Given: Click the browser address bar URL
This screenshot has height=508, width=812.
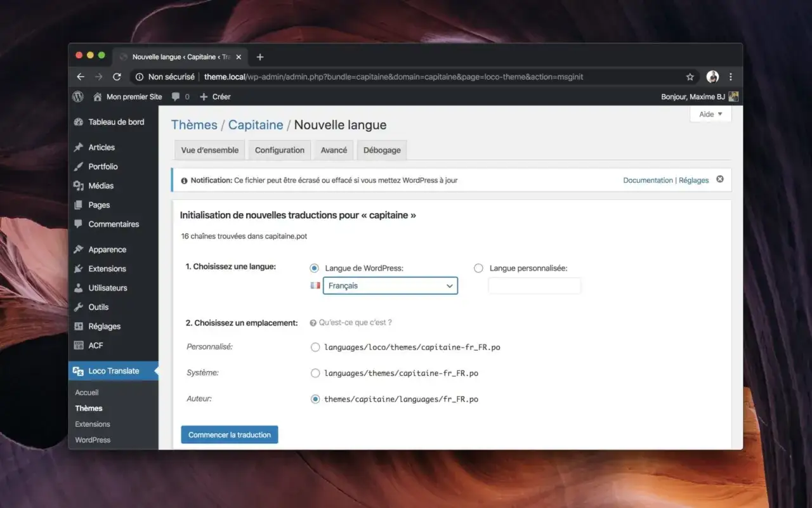Looking at the screenshot, I should (x=393, y=77).
